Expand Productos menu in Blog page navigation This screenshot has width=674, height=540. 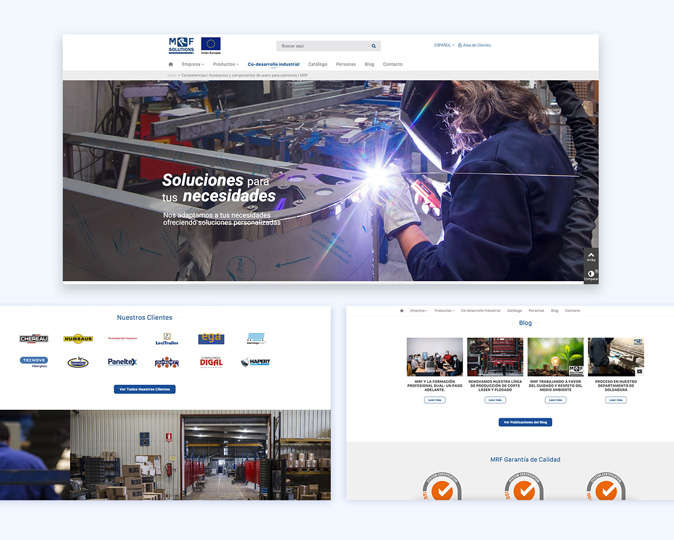pos(444,310)
